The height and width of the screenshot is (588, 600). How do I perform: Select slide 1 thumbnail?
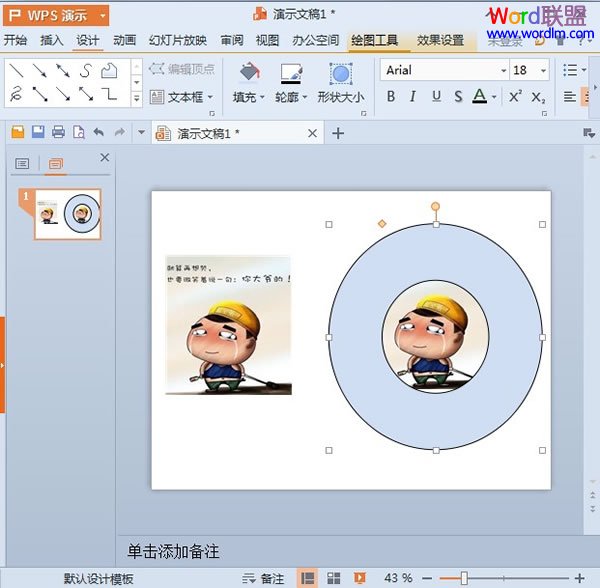tap(68, 214)
